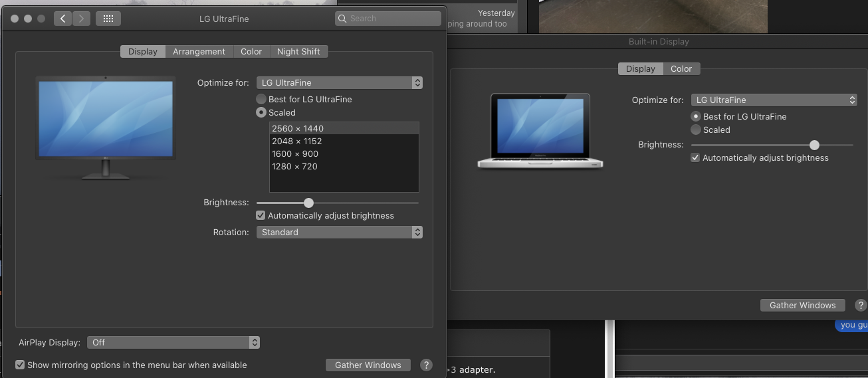Switch to Display tab in Built-in Display window
868x378 pixels.
tap(641, 68)
